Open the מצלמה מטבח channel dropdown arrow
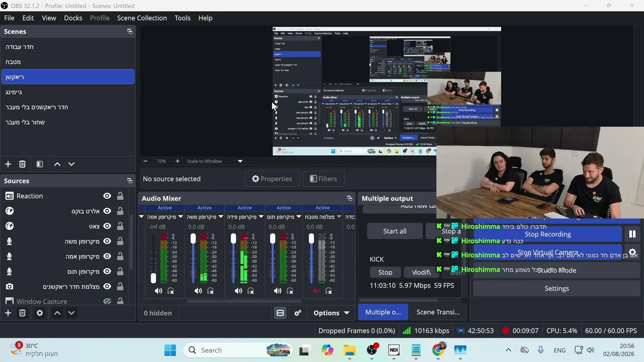644x362 pixels. point(339,217)
